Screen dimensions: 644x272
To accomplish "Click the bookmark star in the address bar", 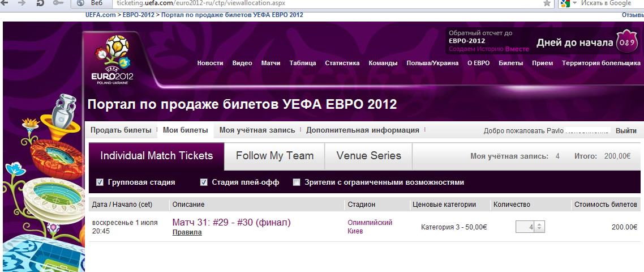I will (x=547, y=3).
